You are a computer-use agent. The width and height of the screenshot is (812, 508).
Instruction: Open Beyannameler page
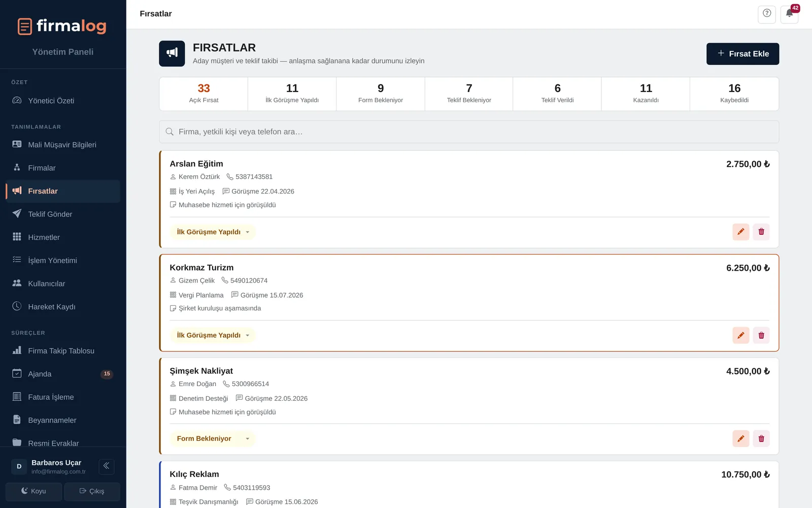tap(63, 420)
